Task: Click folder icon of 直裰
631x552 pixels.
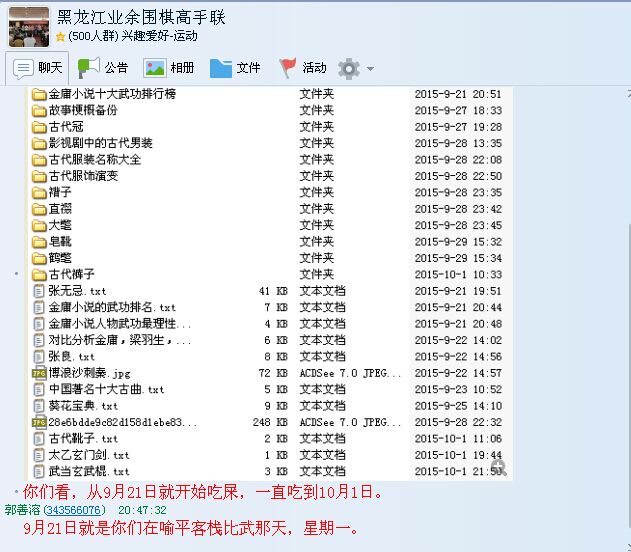Action: pos(39,209)
